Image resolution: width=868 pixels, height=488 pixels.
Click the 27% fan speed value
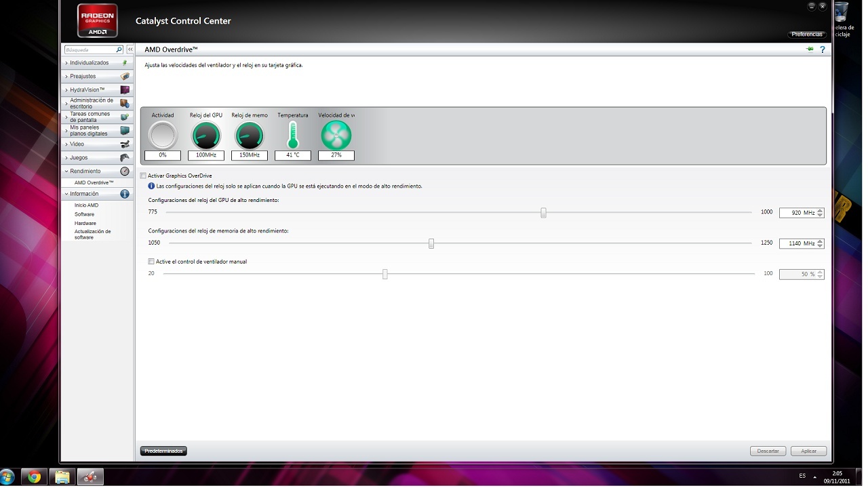[336, 155]
